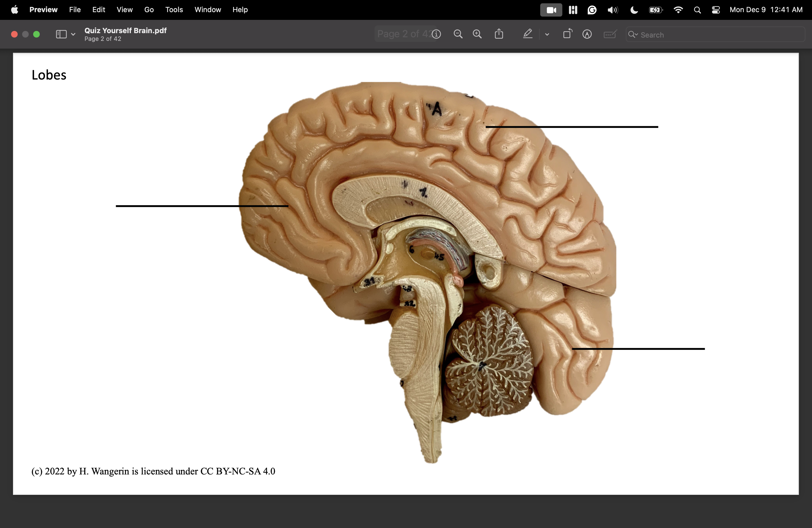The image size is (812, 528).
Task: Open the Window menu
Action: (x=208, y=10)
